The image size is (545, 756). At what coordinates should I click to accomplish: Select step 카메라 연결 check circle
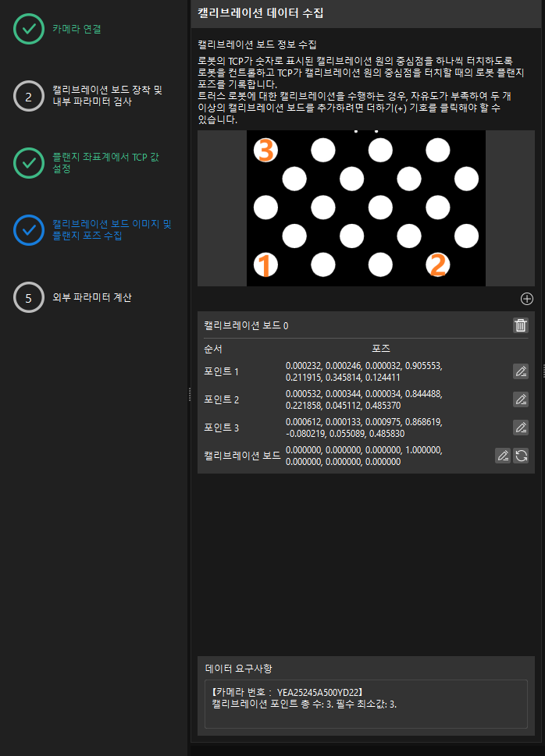point(29,29)
